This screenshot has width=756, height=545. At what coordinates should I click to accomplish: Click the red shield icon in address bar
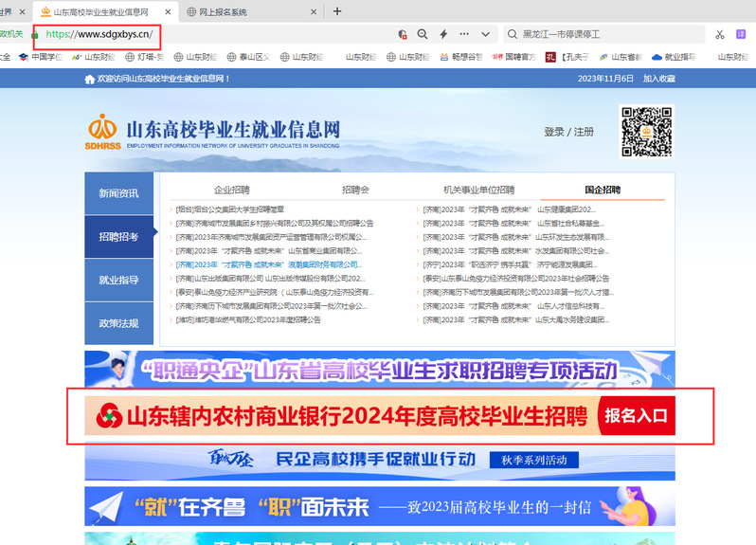tap(403, 34)
